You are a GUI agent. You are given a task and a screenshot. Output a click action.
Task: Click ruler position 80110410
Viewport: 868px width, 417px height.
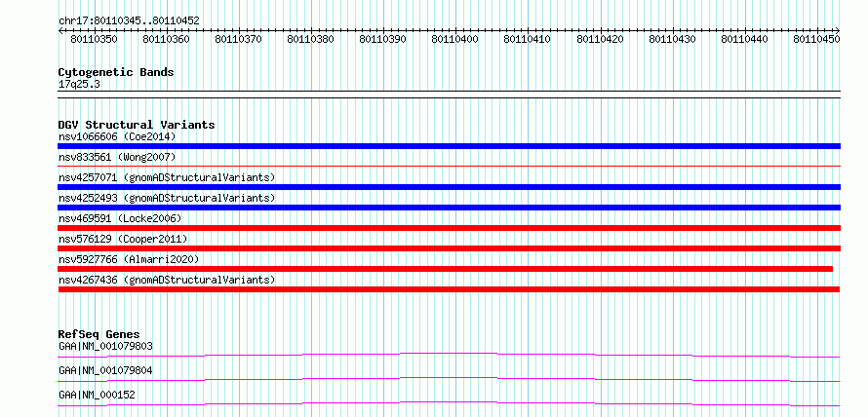[528, 39]
